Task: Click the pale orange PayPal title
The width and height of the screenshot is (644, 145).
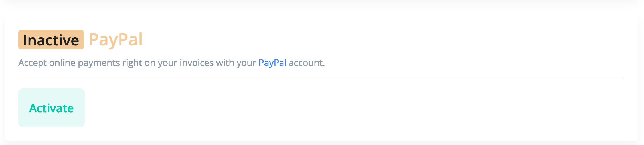Action: [116, 40]
